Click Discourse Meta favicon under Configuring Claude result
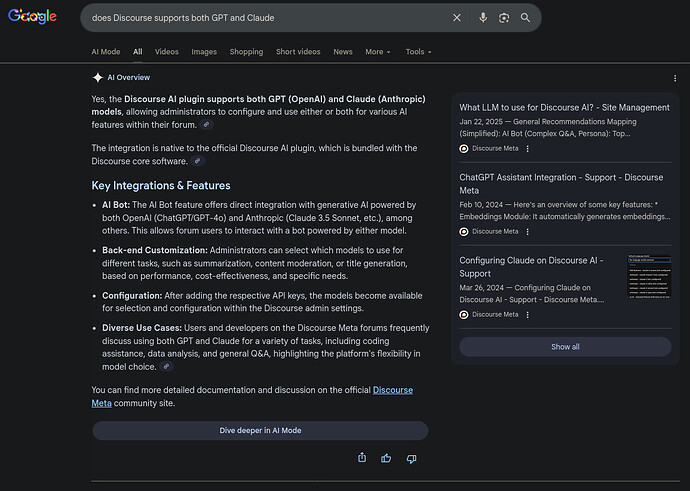The width and height of the screenshot is (690, 491). [x=464, y=315]
